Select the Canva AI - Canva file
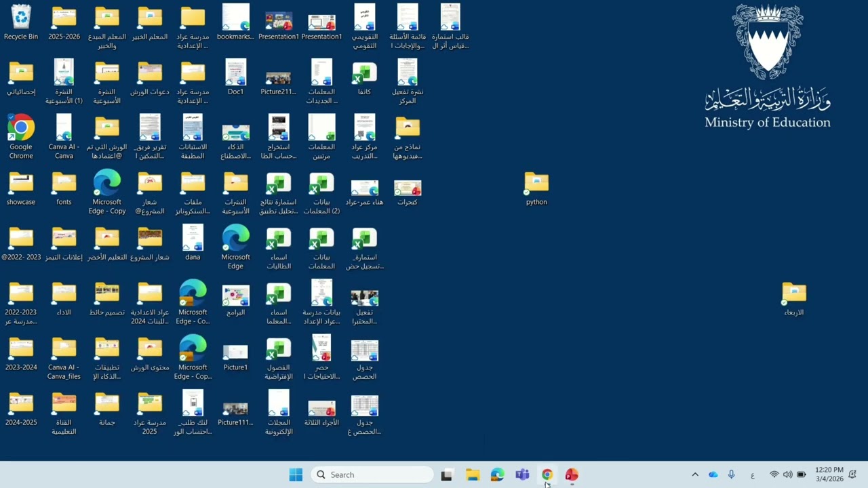This screenshot has width=868, height=488. pos(64,137)
